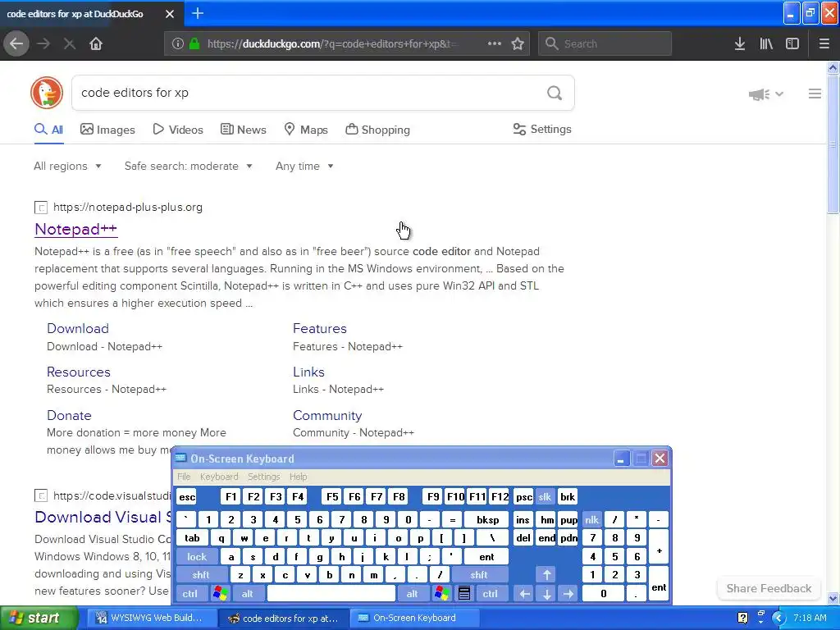
Task: Open page actions three-dot menu
Action: pos(494,43)
